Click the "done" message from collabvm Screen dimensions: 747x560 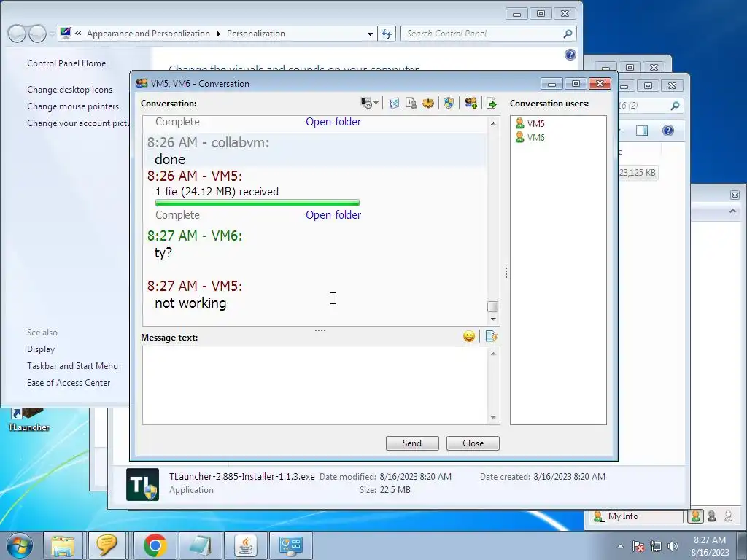pyautogui.click(x=169, y=159)
